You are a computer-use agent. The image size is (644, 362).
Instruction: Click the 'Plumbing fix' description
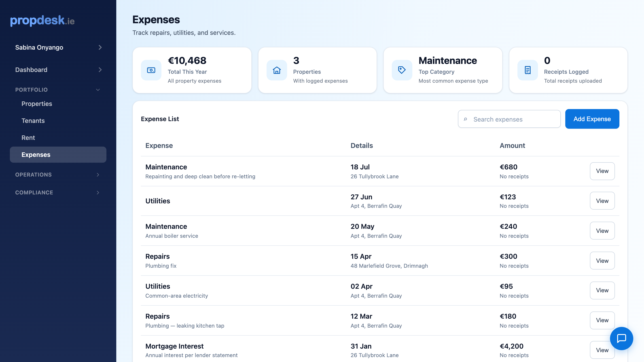tap(161, 266)
